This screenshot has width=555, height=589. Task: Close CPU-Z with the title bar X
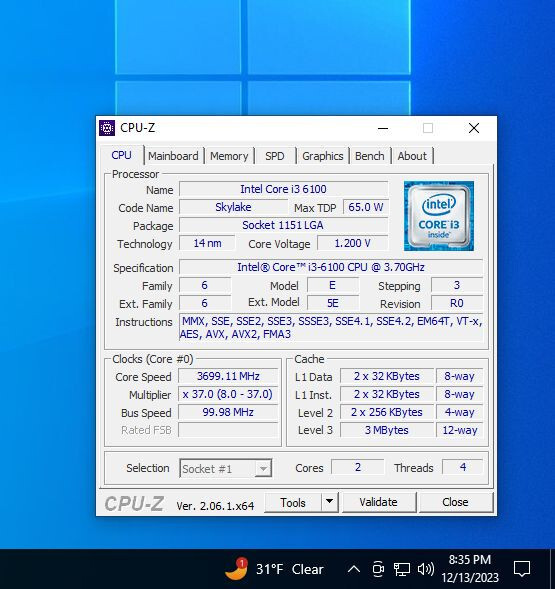474,128
